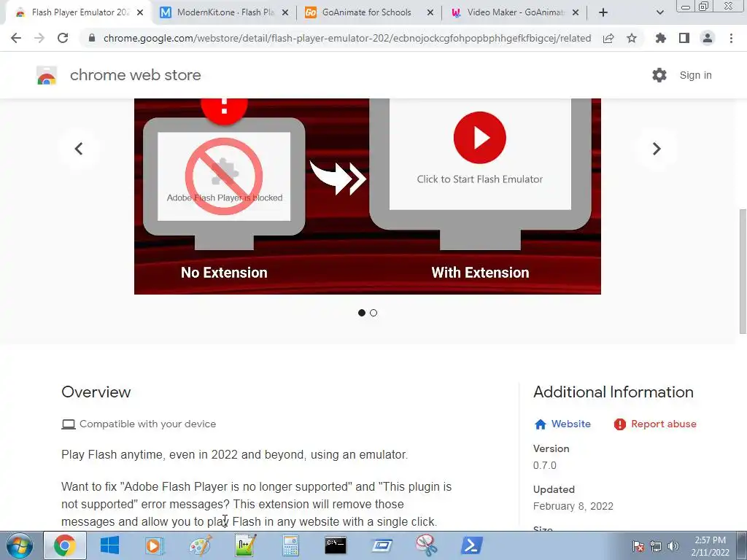Click the chrome web store title text
747x560 pixels.
[136, 75]
